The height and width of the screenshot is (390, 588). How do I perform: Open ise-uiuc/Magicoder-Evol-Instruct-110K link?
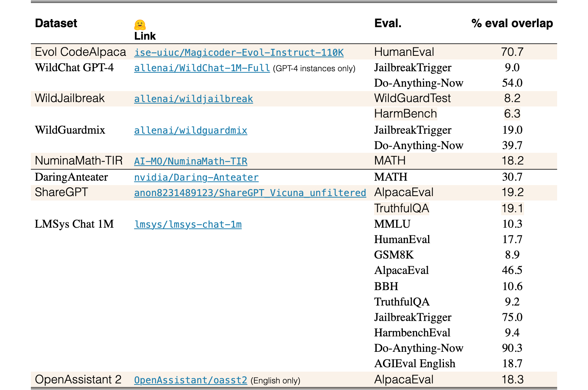239,53
